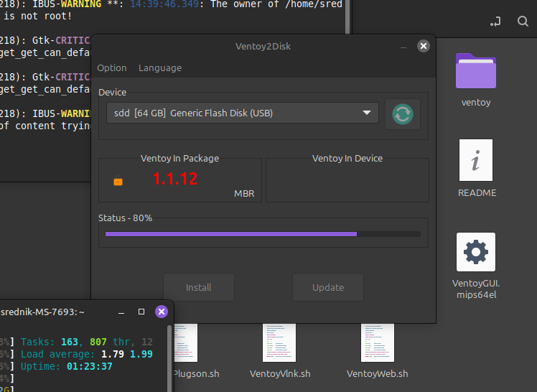Viewport: 537px width, 392px height.
Task: Minimize the Ventoy2Disk window
Action: 403,47
